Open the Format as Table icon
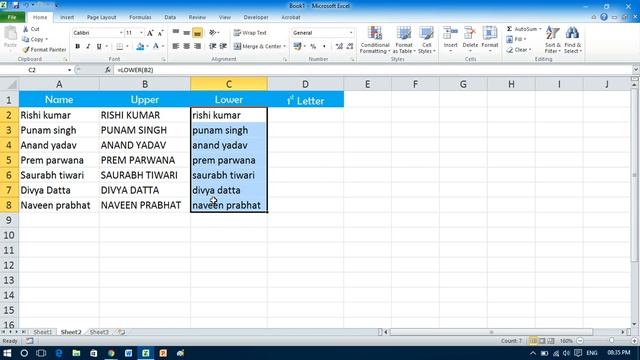The height and width of the screenshot is (360, 640). 404,33
